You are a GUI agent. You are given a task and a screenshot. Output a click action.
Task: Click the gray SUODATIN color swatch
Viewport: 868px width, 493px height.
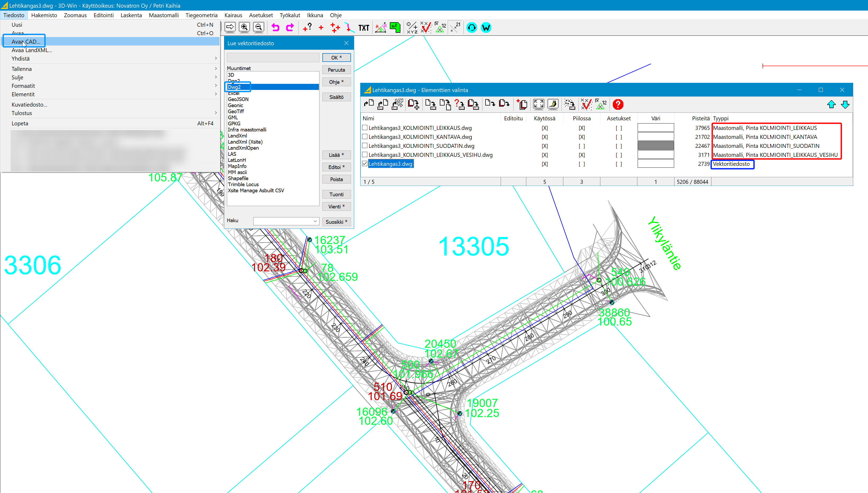pos(655,145)
